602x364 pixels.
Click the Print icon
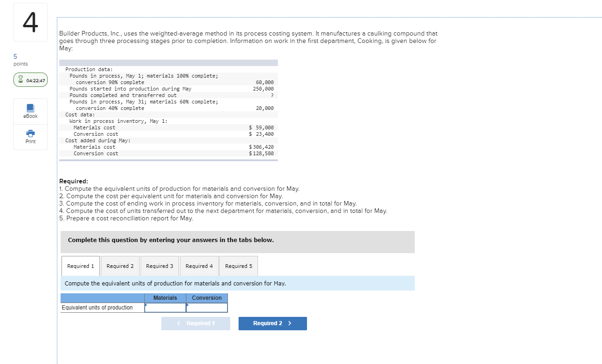(x=31, y=134)
